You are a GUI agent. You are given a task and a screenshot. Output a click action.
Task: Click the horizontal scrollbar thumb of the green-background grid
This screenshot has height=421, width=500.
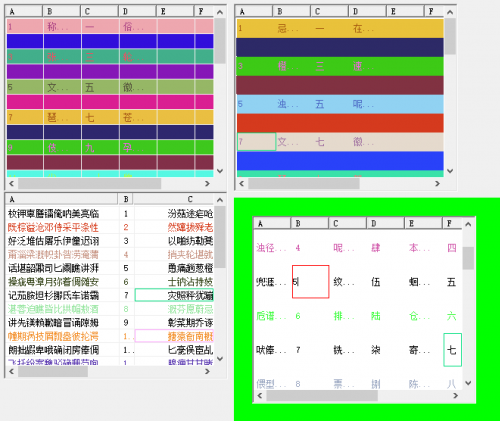pos(322,396)
